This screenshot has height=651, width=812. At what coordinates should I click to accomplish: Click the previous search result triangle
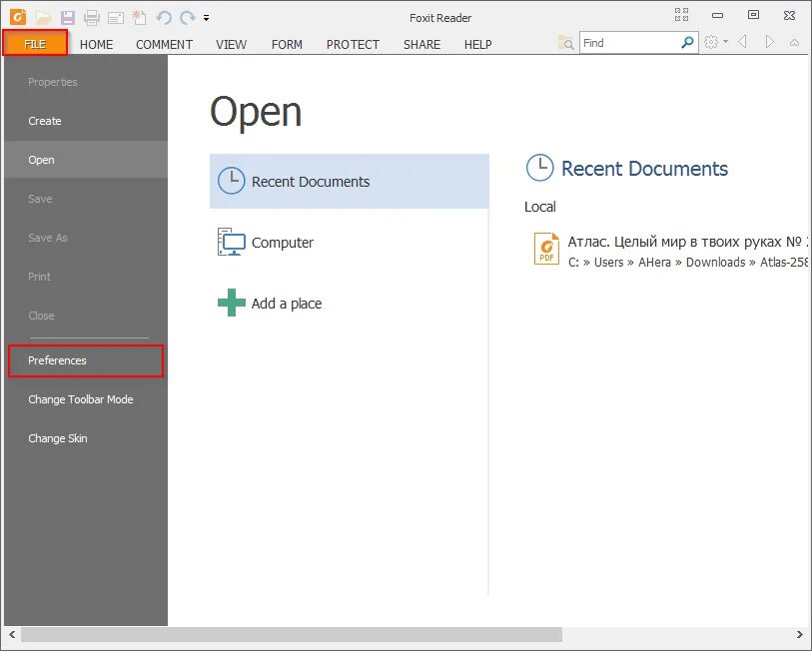tap(743, 41)
